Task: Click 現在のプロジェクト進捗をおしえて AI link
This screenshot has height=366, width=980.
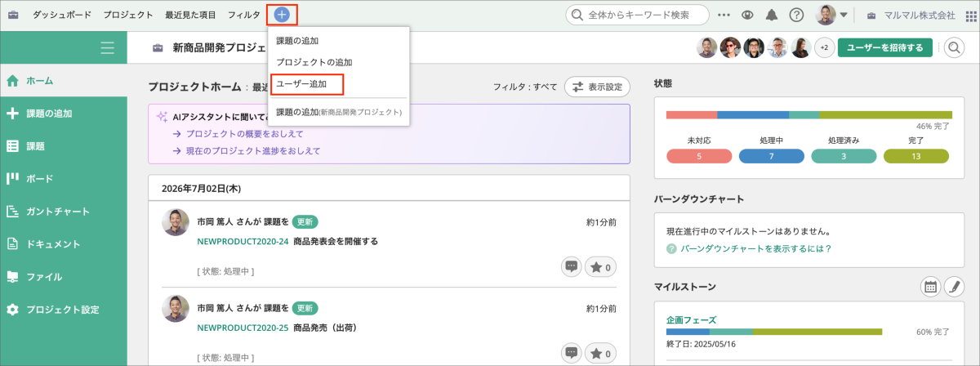Action: 253,150
